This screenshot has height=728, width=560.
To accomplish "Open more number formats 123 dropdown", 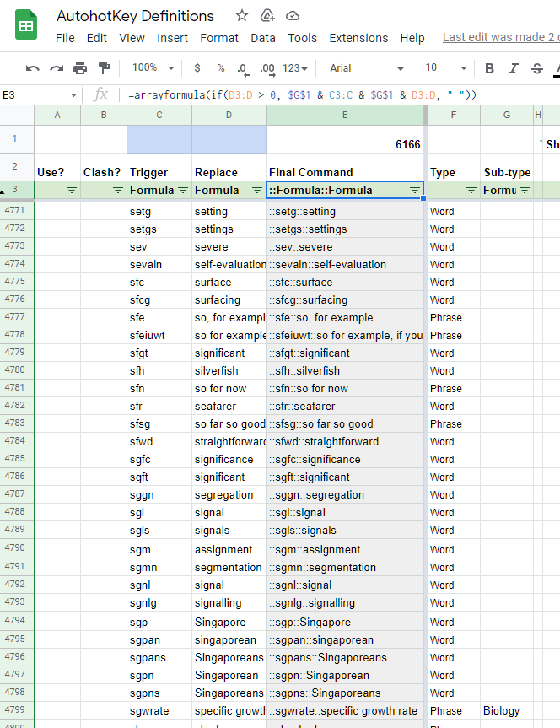I will click(295, 68).
